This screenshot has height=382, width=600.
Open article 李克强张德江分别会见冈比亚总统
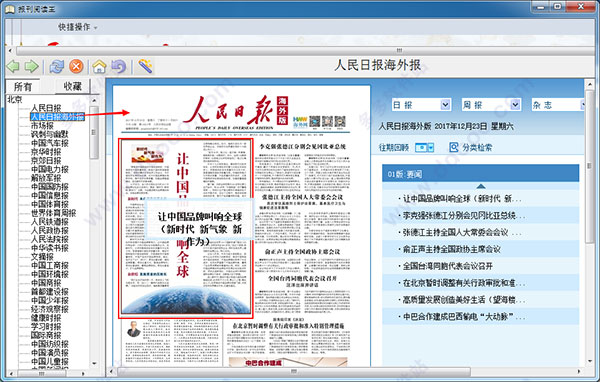tap(463, 215)
